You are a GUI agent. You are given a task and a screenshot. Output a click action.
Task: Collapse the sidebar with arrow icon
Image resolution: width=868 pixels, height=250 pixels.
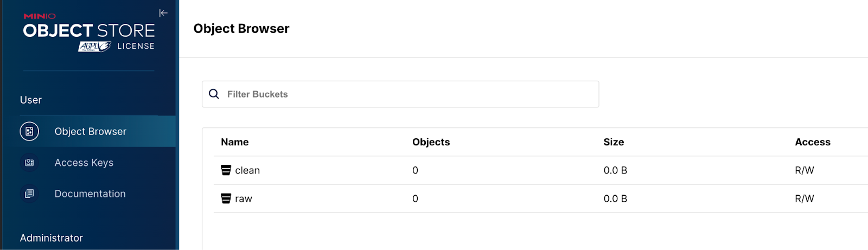[163, 13]
